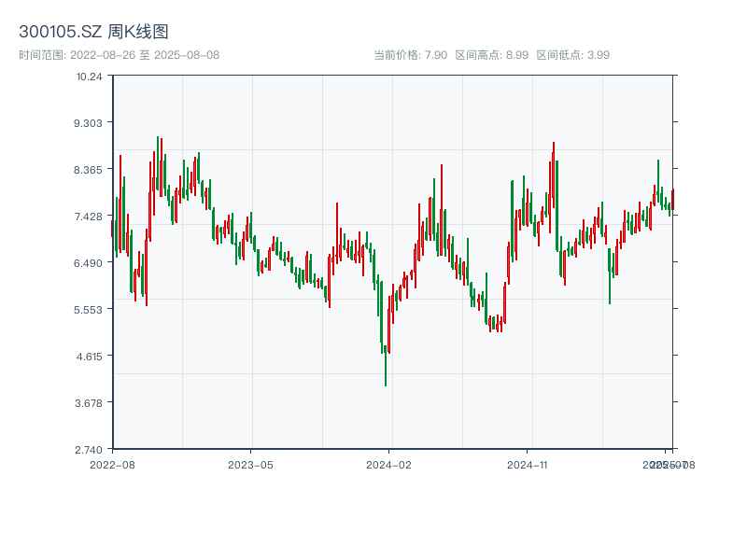Click y-axis label 6.490
Screen dimensions: 747x560
(x=88, y=263)
